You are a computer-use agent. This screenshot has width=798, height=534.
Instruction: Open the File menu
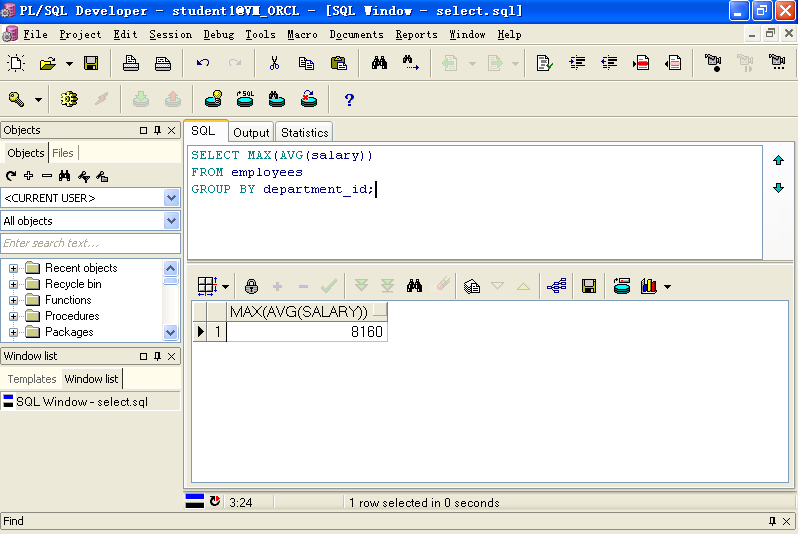click(35, 35)
